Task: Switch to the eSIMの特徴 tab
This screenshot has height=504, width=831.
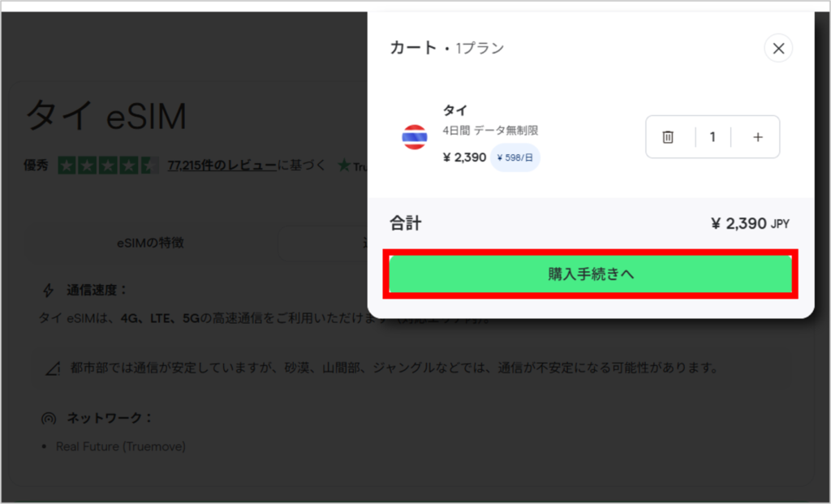Action: [150, 243]
